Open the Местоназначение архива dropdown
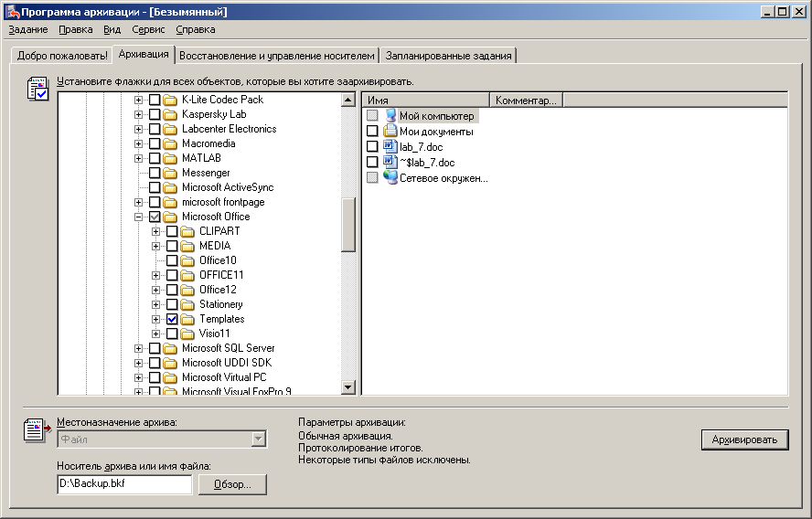The height and width of the screenshot is (519, 812). (259, 440)
